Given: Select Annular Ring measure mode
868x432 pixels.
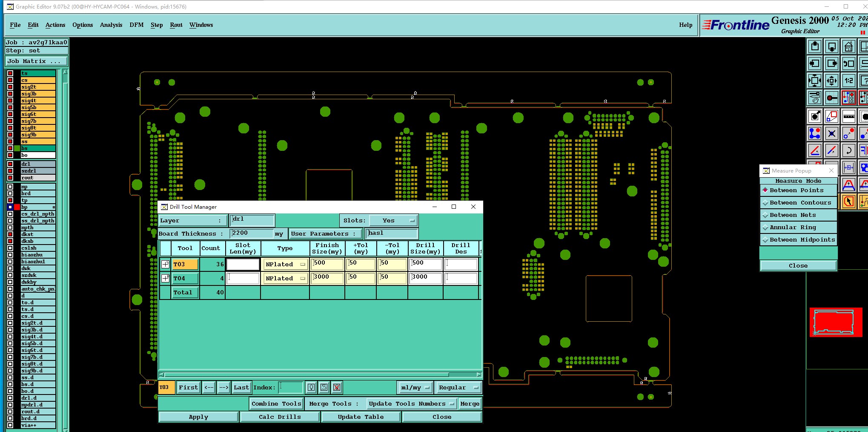Looking at the screenshot, I should coord(798,228).
